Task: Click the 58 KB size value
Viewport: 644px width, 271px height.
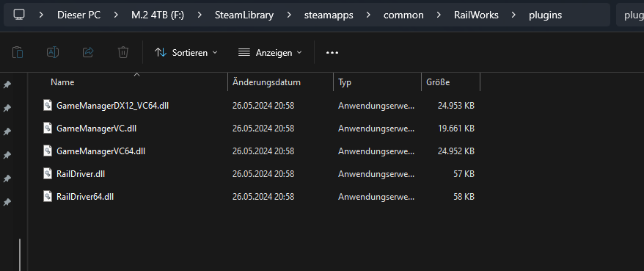Action: [464, 197]
